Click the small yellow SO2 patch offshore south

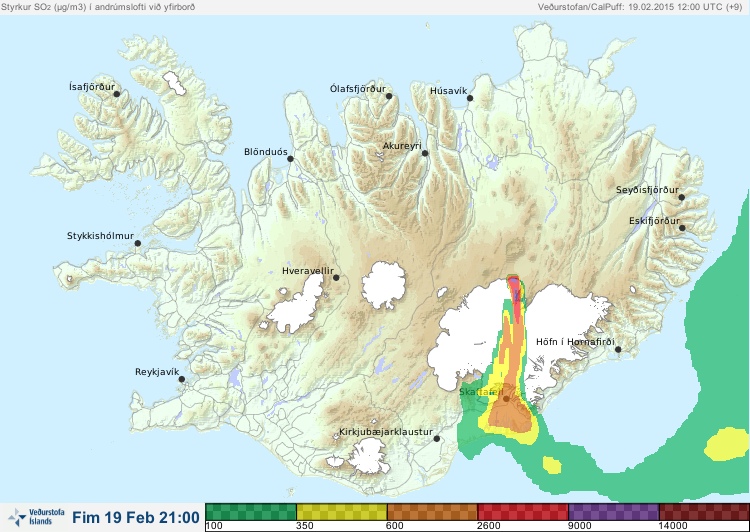[551, 465]
